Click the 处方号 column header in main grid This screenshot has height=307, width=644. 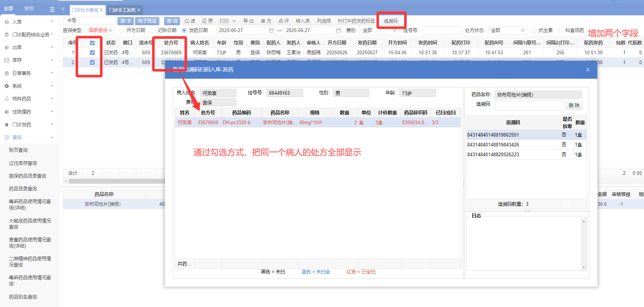pos(171,43)
